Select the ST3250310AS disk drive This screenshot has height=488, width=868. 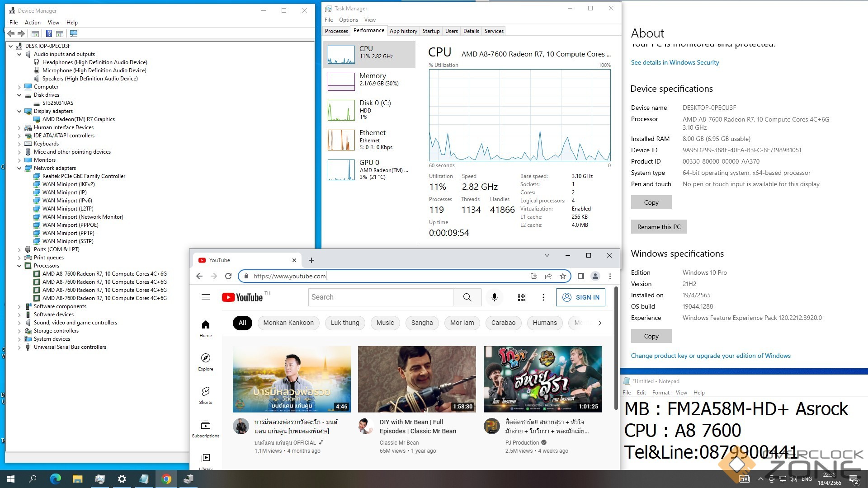tap(57, 103)
